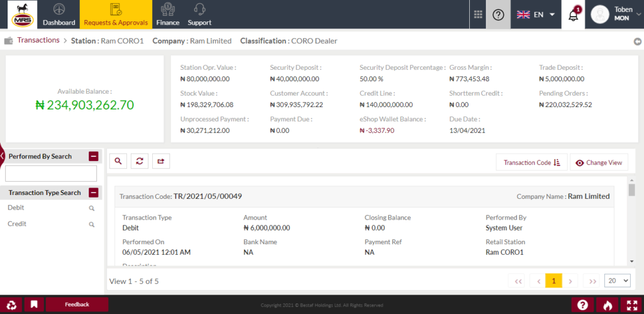
Task: Collapse the left sidebar panel handle
Action: click(2, 156)
